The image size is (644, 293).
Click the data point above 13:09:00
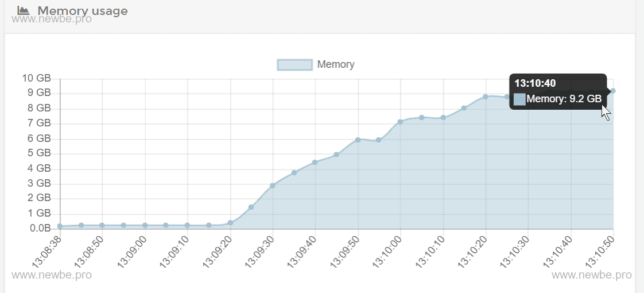pyautogui.click(x=145, y=225)
